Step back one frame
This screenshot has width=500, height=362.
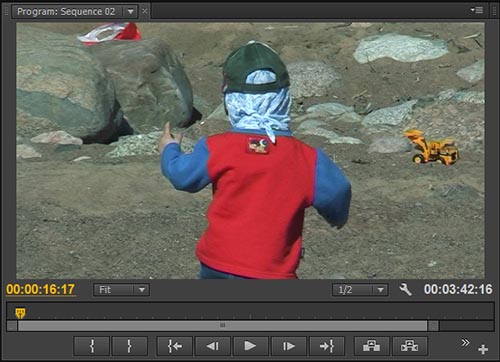[x=212, y=346]
